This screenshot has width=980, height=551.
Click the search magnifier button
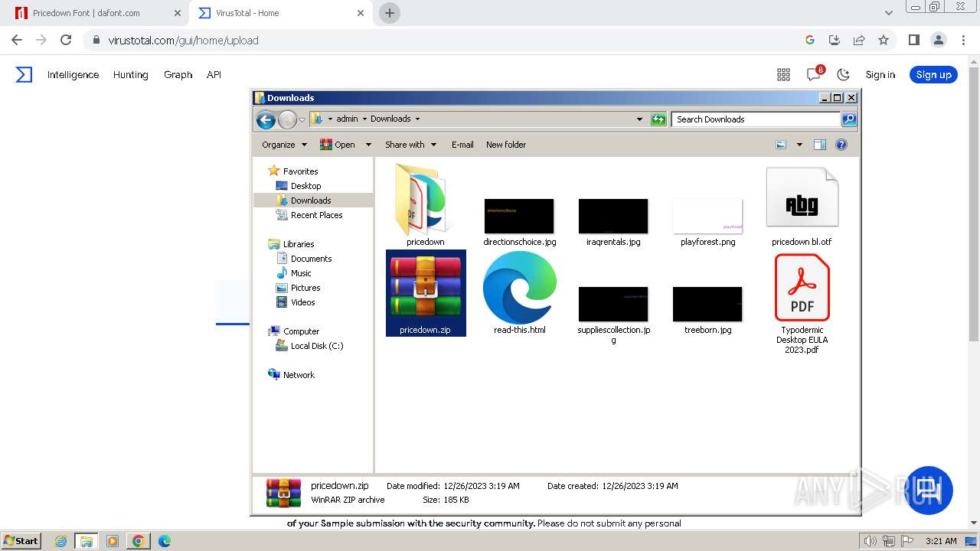848,119
